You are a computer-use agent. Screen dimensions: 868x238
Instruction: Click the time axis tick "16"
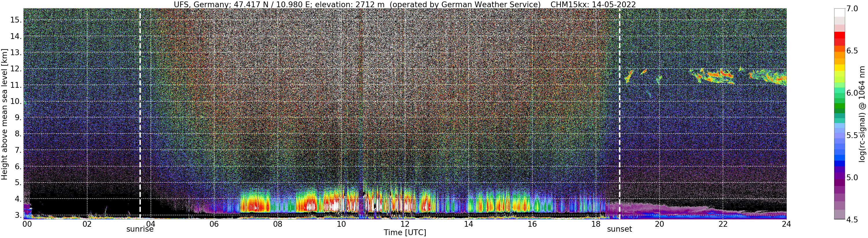click(x=532, y=224)
